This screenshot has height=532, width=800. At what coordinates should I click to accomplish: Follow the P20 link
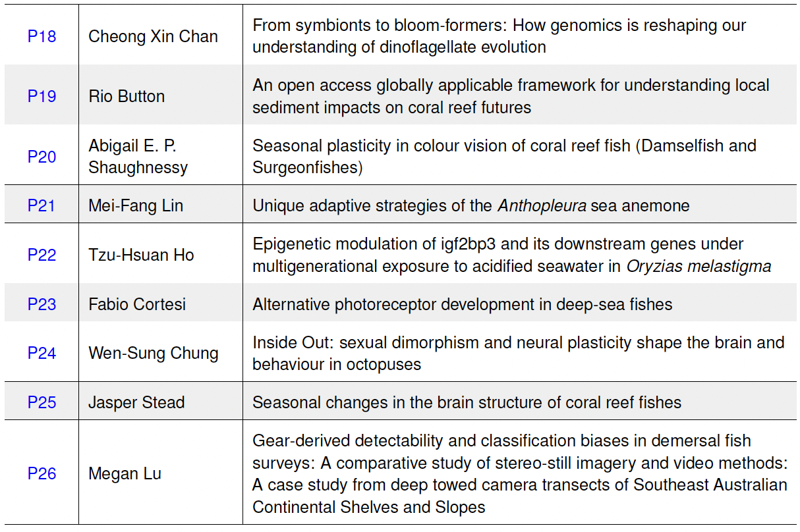42,157
